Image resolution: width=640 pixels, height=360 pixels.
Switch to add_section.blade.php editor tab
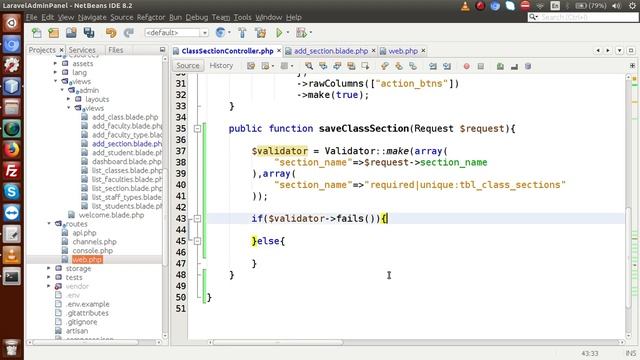point(331,51)
